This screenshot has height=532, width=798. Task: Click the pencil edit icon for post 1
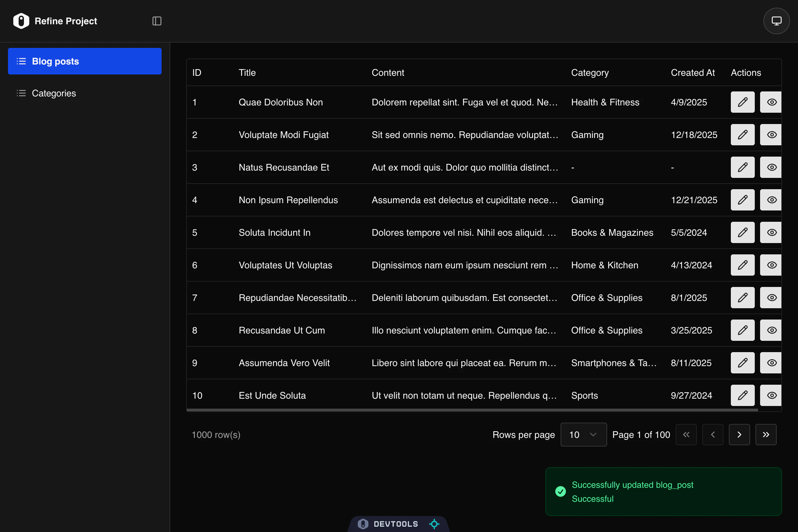tap(742, 102)
